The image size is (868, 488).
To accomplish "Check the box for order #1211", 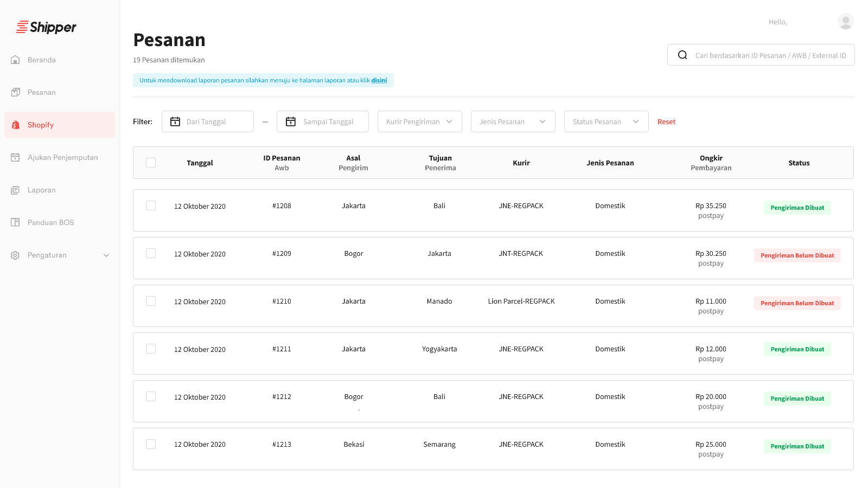I will 151,349.
